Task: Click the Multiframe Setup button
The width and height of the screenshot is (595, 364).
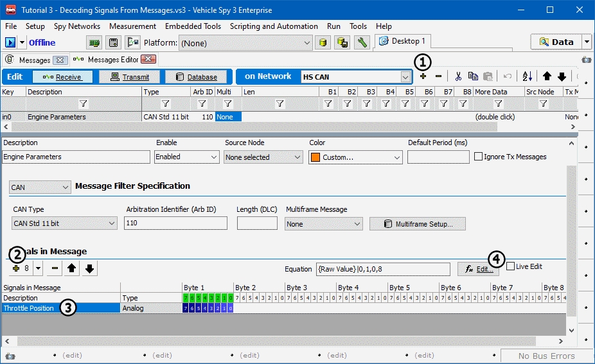Action: coord(418,224)
